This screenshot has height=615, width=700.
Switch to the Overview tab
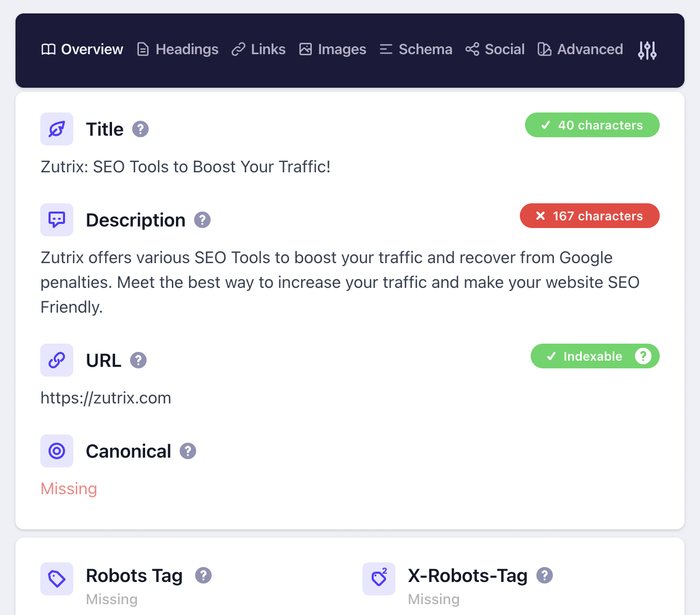82,50
